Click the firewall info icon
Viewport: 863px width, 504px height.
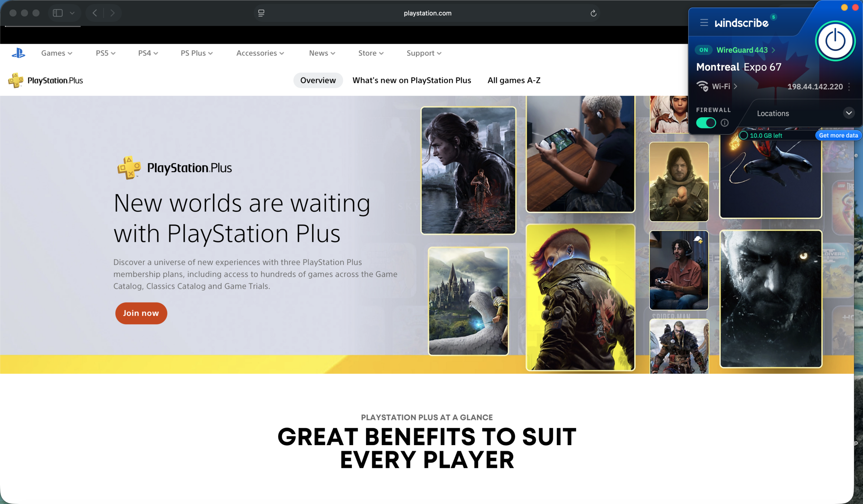tap(725, 123)
